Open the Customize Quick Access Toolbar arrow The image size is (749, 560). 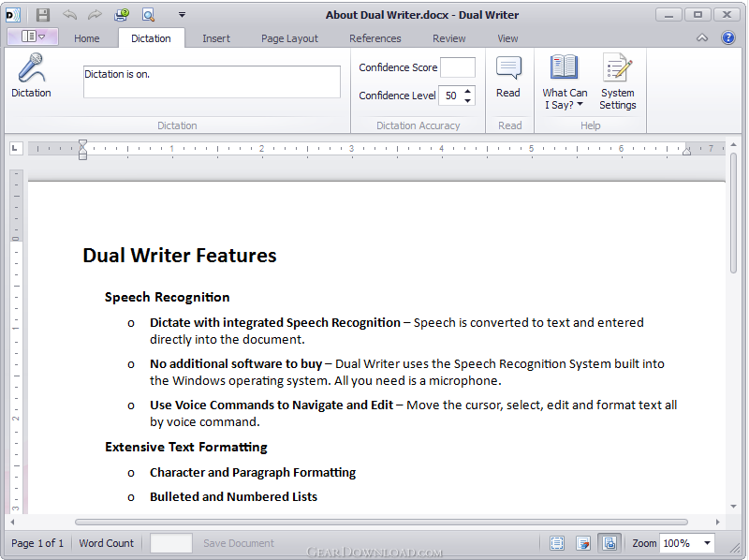(182, 15)
